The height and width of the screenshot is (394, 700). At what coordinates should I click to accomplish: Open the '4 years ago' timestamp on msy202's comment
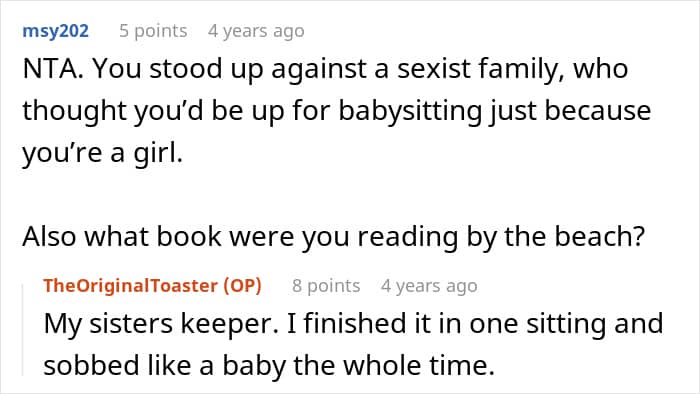[256, 31]
